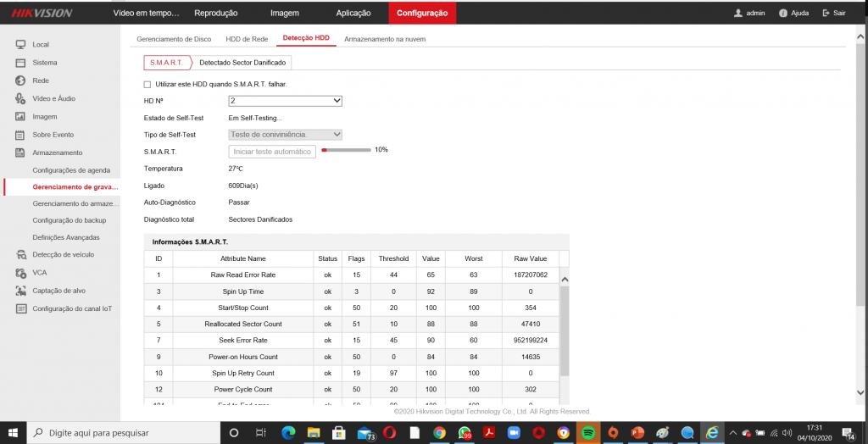Open Task View in taskbar
The width and height of the screenshot is (868, 444).
[260, 432]
